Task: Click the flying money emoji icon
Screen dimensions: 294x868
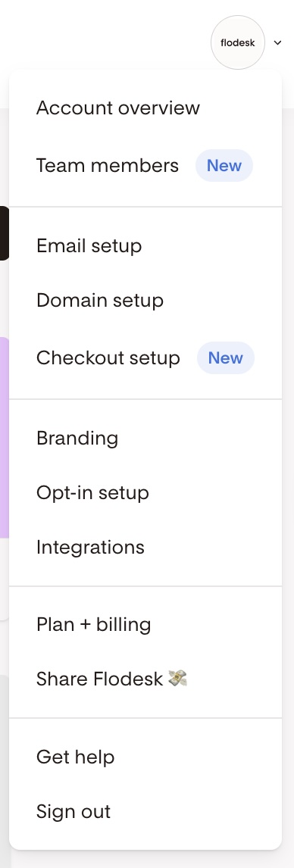Action: [177, 678]
